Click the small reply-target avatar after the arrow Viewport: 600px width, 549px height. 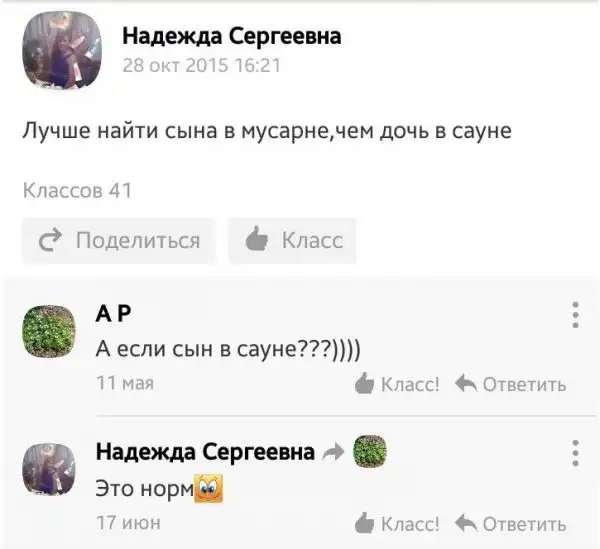click(x=370, y=452)
